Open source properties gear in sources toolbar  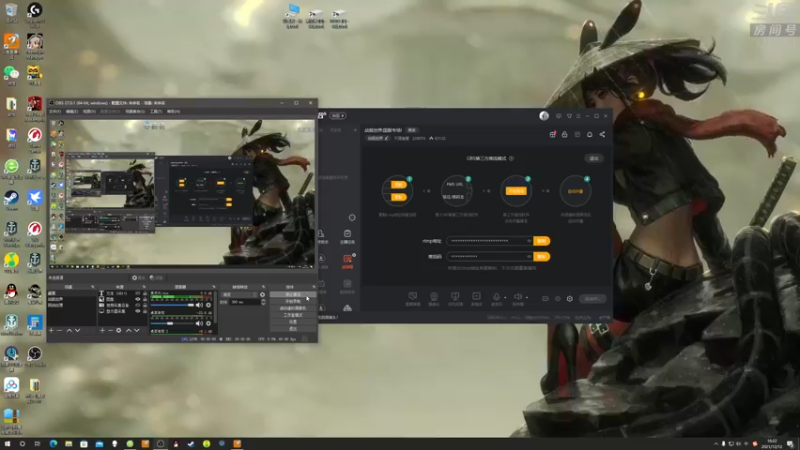[x=118, y=331]
